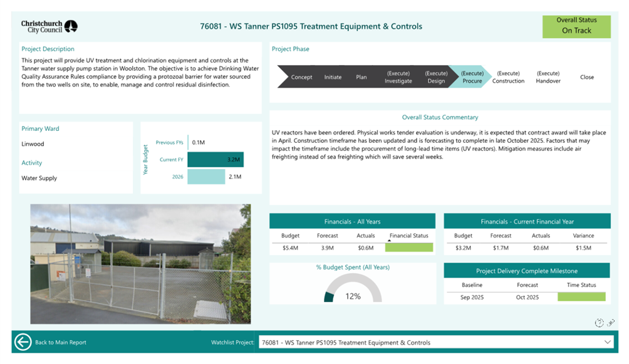Click the Sep 2025 baseline date
This screenshot has width=629, height=364.
tap(472, 298)
